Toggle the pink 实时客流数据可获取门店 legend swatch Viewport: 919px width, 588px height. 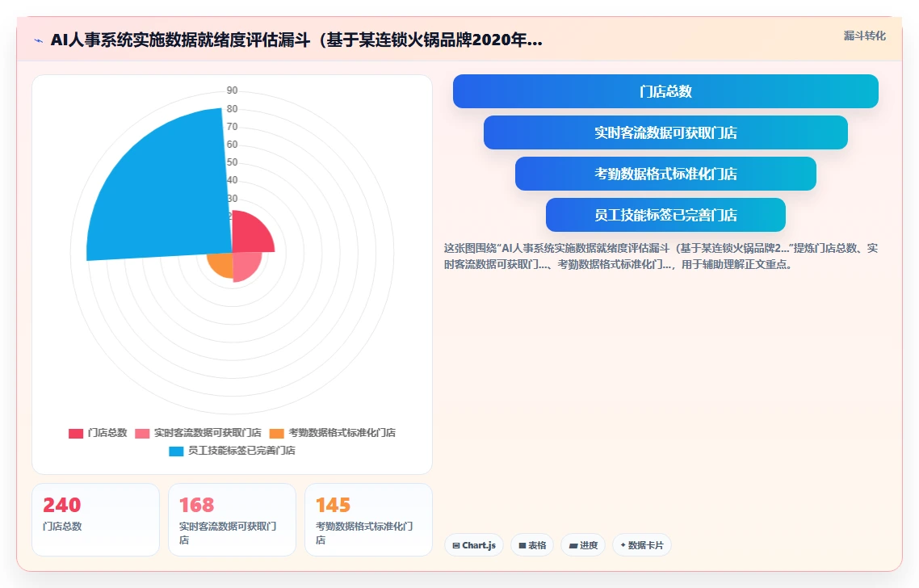point(142,433)
